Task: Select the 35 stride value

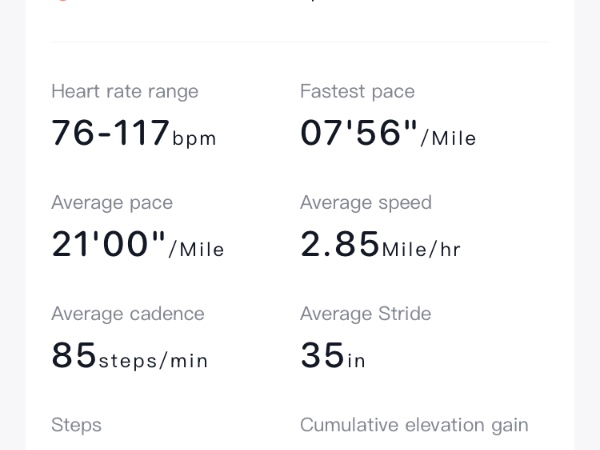Action: (x=322, y=355)
